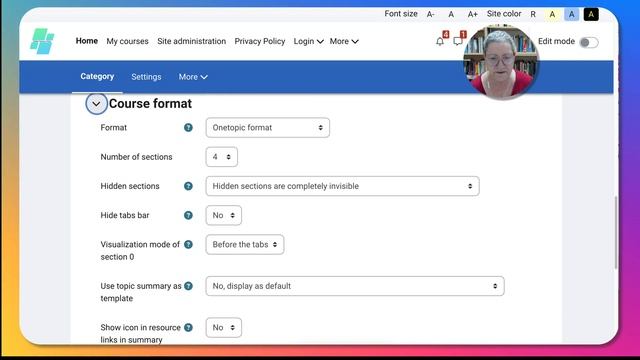Expand the blue bar More menu
This screenshot has width=640, height=360.
pyautogui.click(x=193, y=77)
